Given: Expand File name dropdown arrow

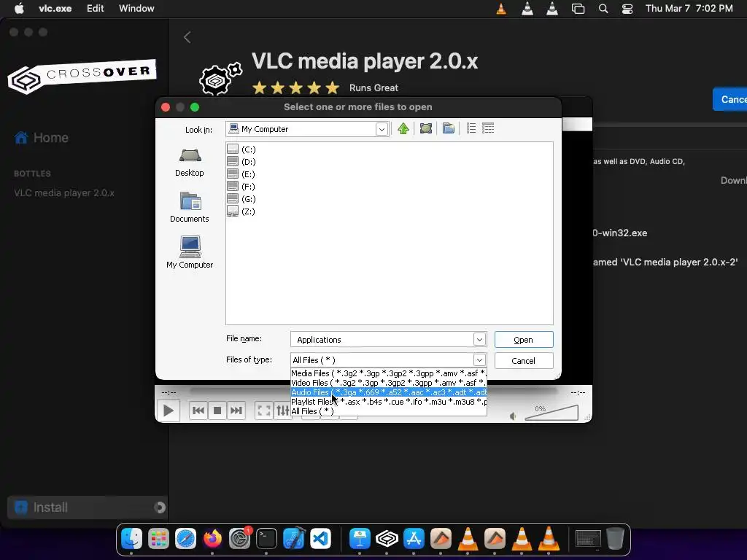Looking at the screenshot, I should point(479,340).
